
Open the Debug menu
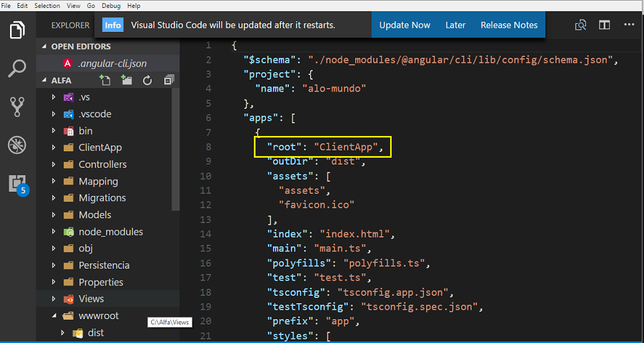pos(112,6)
